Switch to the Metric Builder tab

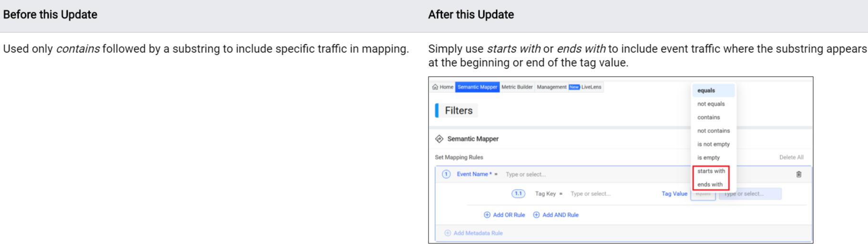click(x=517, y=87)
